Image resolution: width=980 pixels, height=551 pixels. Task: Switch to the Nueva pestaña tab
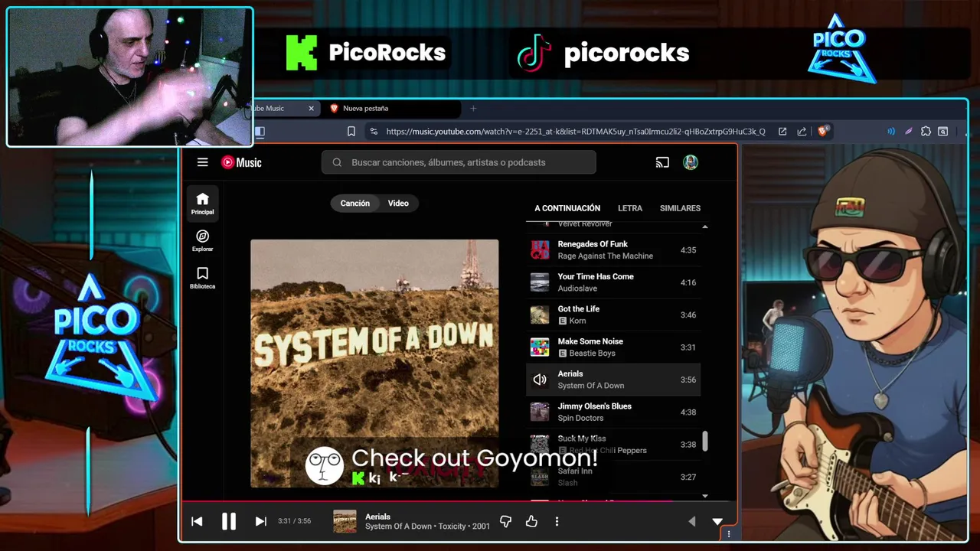(393, 109)
